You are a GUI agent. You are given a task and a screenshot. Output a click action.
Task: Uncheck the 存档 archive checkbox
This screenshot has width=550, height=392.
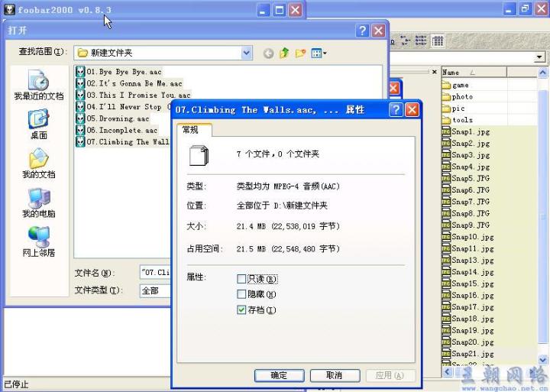click(242, 309)
